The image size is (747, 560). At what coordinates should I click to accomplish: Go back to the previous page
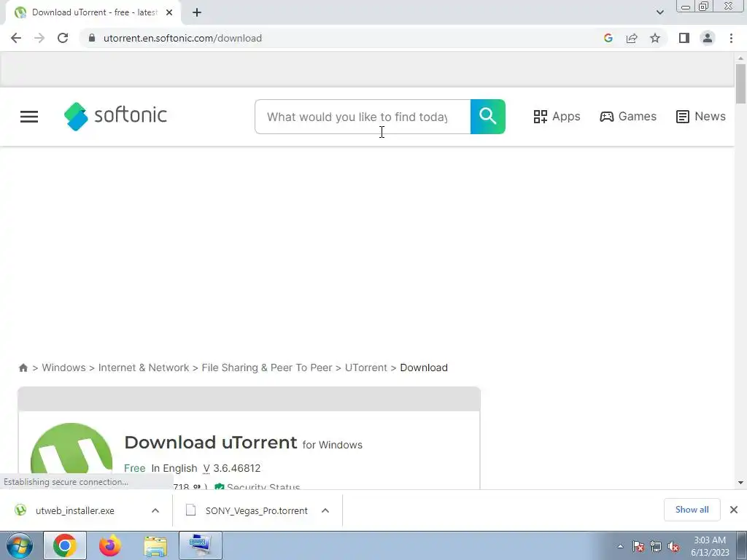[x=16, y=38]
